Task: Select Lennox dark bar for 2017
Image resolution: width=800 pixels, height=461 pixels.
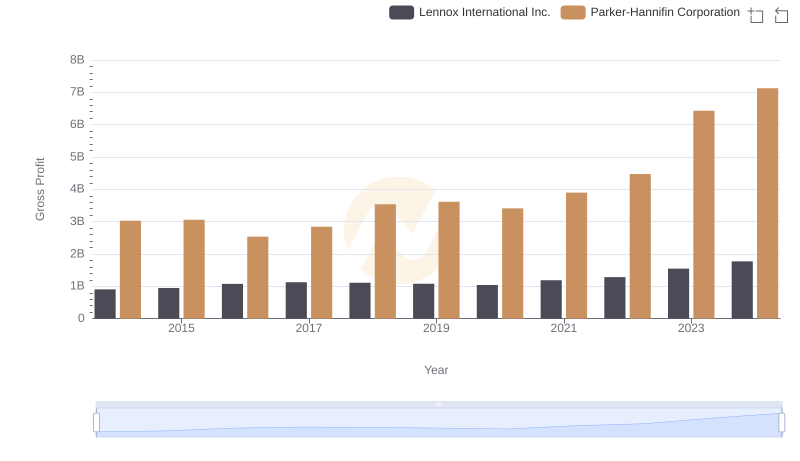Action: [x=296, y=300]
